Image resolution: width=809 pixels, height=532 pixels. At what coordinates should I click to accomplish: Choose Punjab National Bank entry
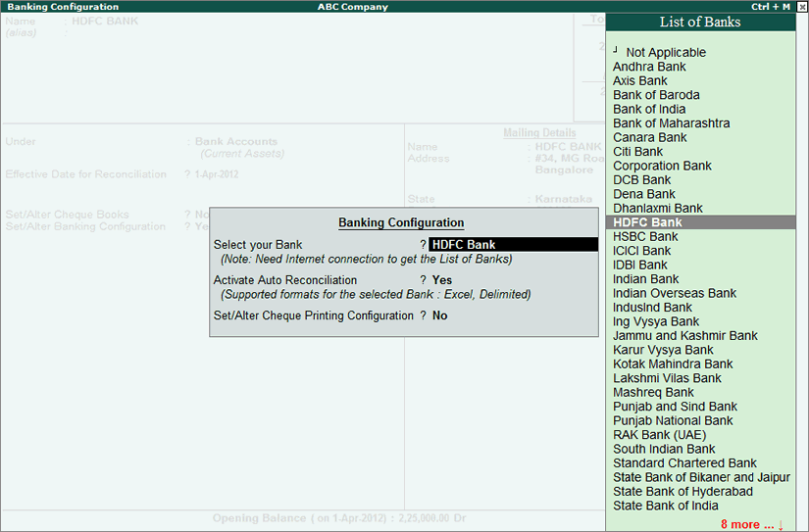click(673, 420)
